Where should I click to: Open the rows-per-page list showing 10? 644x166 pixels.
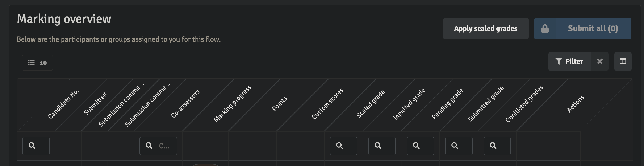pyautogui.click(x=37, y=63)
